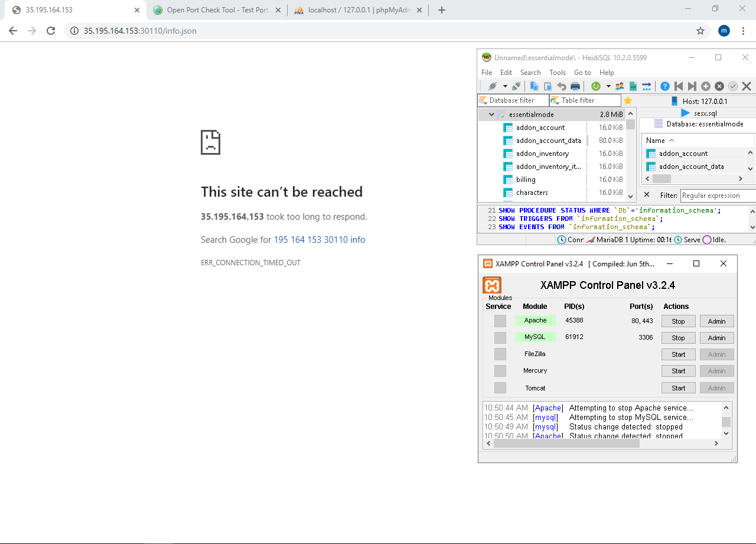Open the dropdown arrow beside the connect icon

(505, 86)
